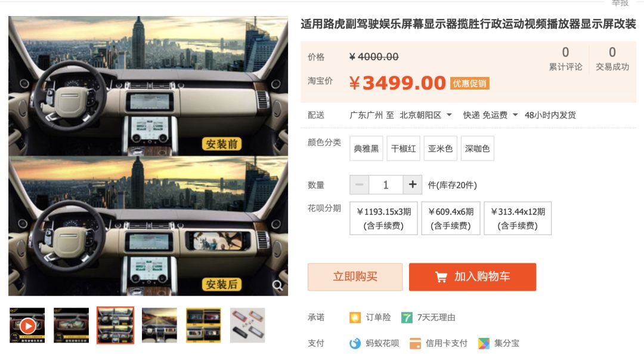The image size is (644, 354).
Task: Select the ¥313.44x12期 installment plan
Action: 518,218
